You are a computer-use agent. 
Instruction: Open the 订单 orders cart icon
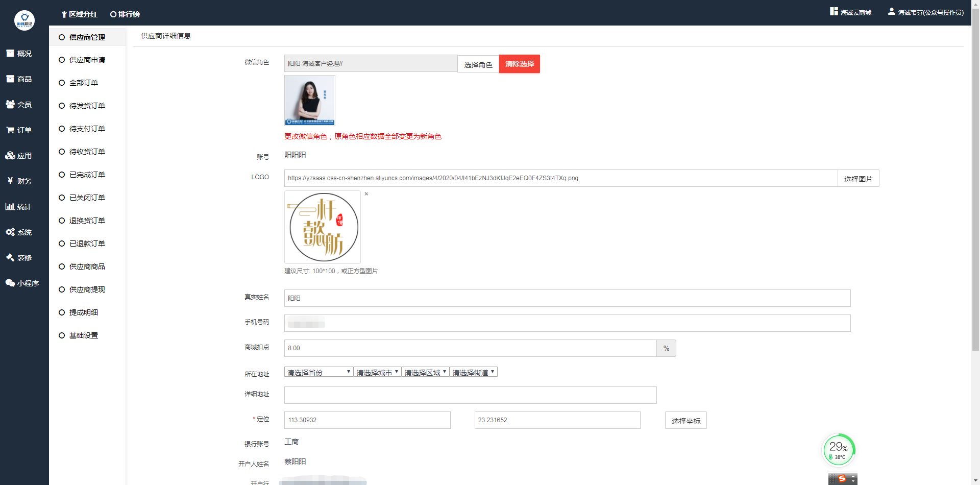point(10,130)
